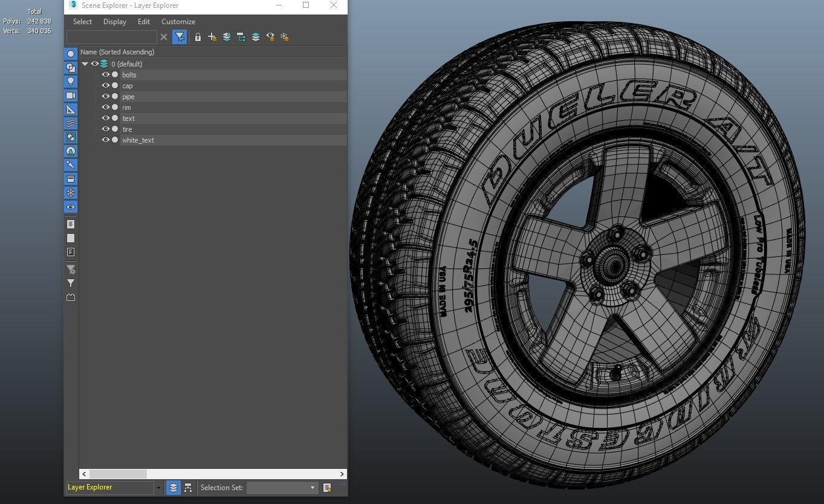Toggle the Display Shapes filter icon
This screenshot has height=504, width=824.
[x=71, y=68]
